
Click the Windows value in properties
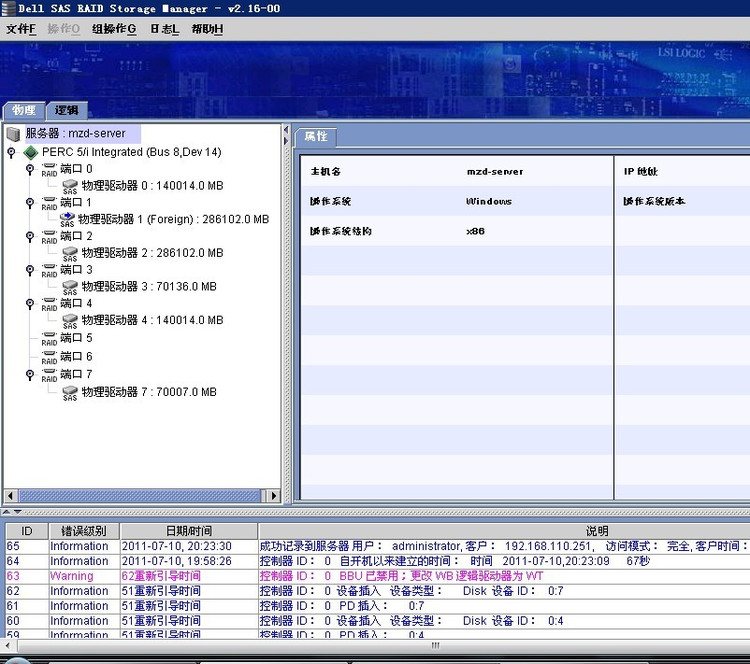(x=489, y=201)
